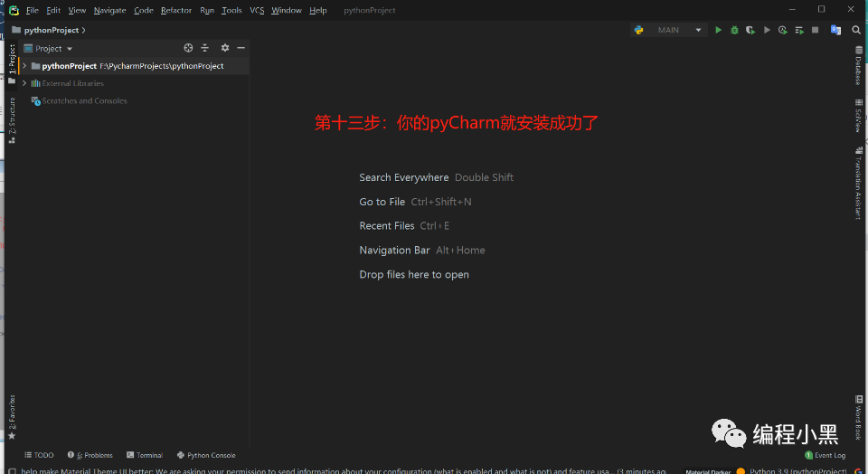Open the Window menu
The image size is (868, 474).
(287, 10)
